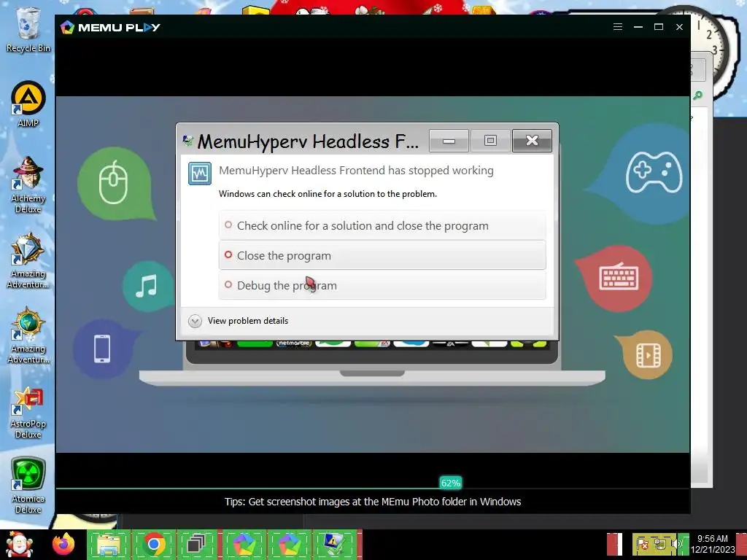
Task: Click the teal music note bubble
Action: (147, 286)
